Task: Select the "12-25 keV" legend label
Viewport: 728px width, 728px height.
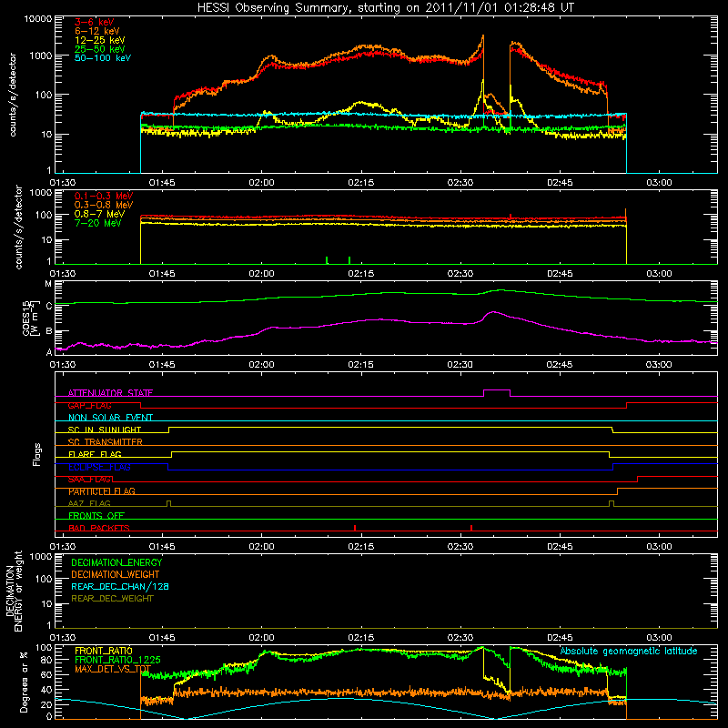Action: click(100, 40)
